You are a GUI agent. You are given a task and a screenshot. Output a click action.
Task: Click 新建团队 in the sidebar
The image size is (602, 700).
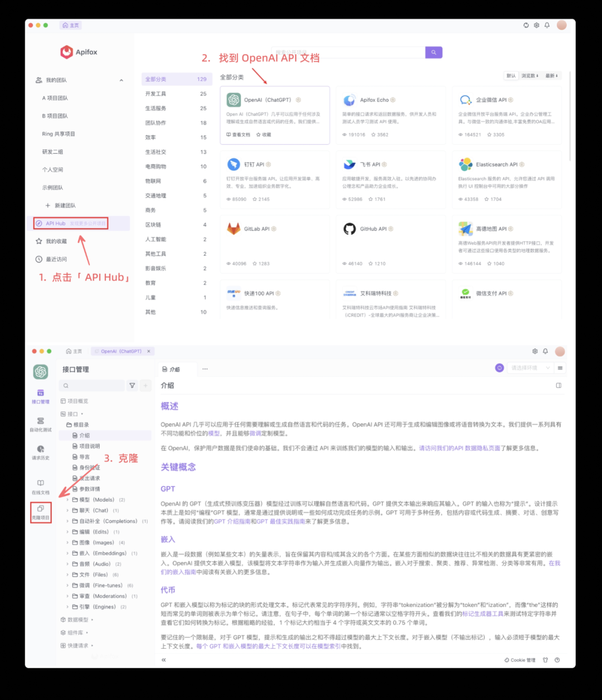61,206
